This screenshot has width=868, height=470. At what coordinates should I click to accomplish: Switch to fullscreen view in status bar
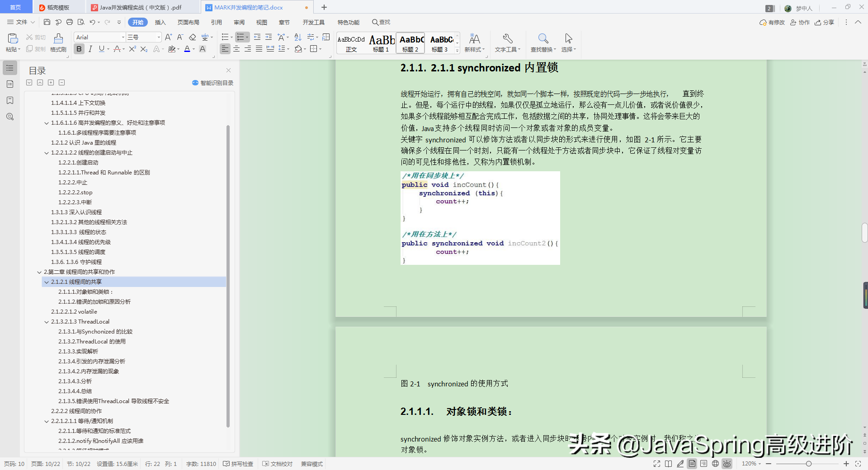(x=657, y=464)
